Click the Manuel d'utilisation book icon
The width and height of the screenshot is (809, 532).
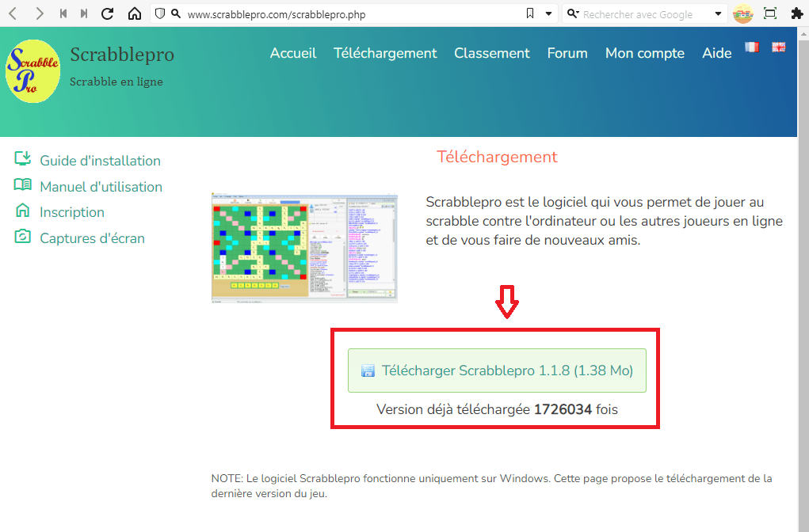pyautogui.click(x=22, y=184)
